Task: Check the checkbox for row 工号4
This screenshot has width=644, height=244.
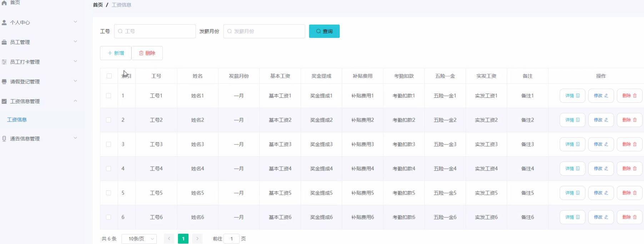Action: [x=109, y=168]
